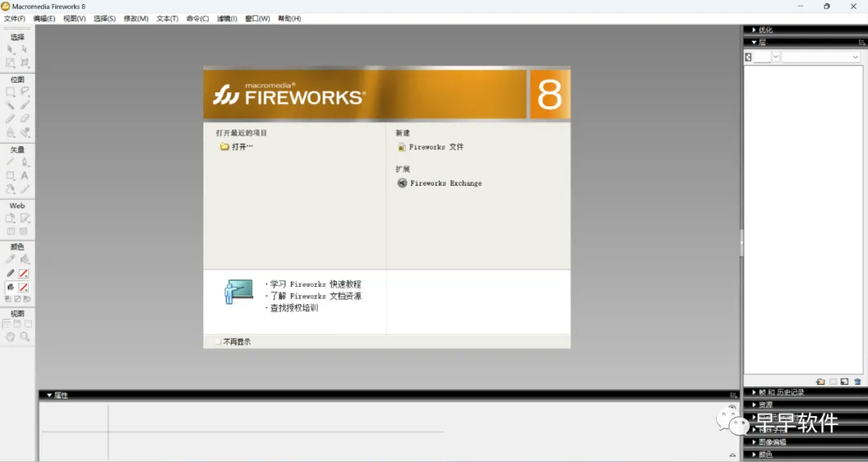
Task: Switch to full screen mode
Action: tap(27, 324)
